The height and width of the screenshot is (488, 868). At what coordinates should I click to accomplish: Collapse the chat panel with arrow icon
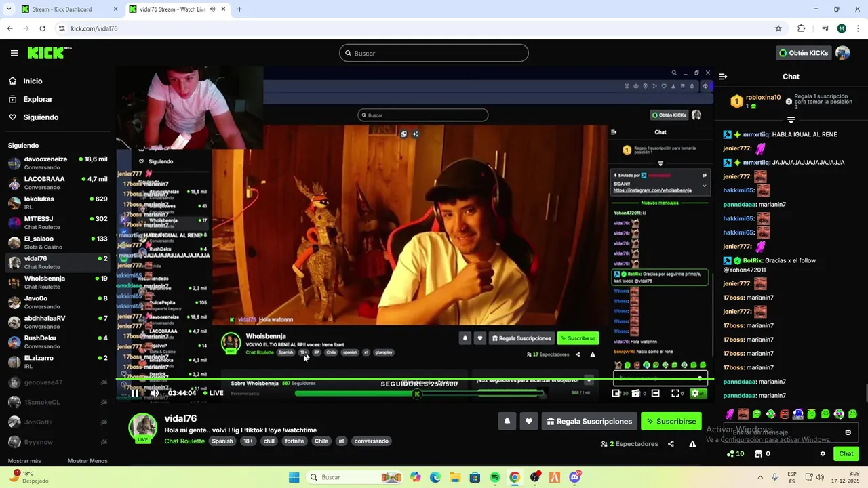[x=723, y=77]
